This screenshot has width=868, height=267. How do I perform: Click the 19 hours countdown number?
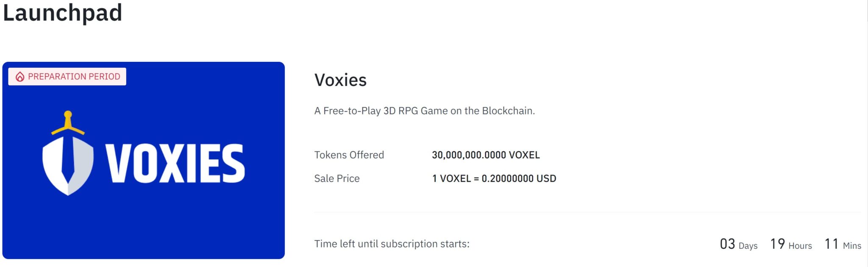point(777,244)
